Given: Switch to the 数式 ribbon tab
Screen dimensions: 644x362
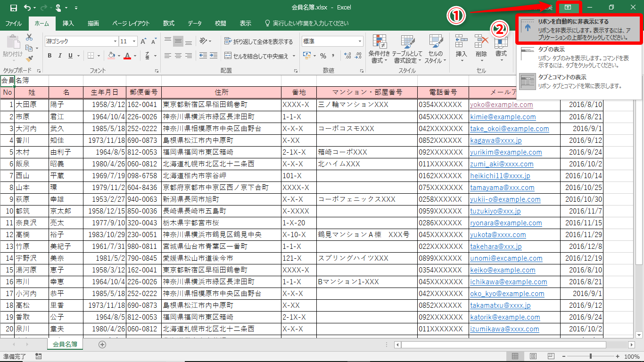Looking at the screenshot, I should point(168,23).
